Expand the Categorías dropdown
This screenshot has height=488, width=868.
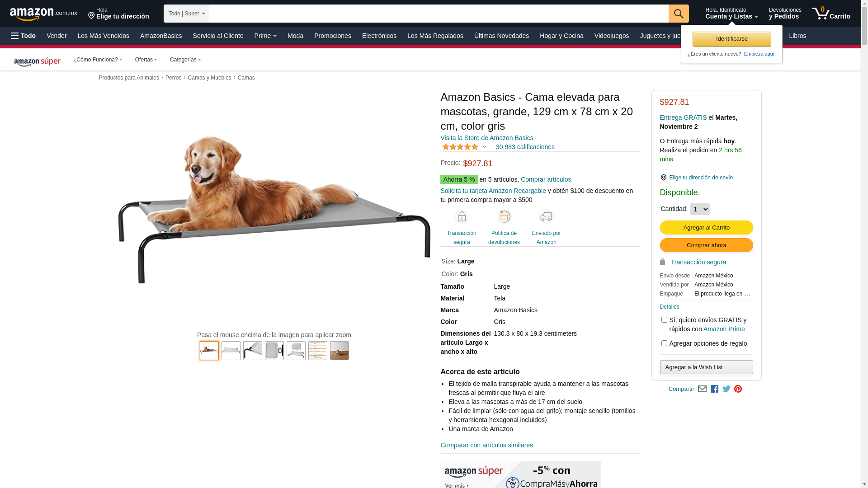coord(185,60)
